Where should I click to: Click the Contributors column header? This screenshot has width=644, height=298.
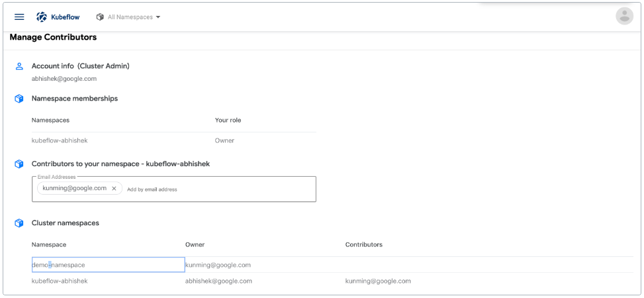point(363,244)
